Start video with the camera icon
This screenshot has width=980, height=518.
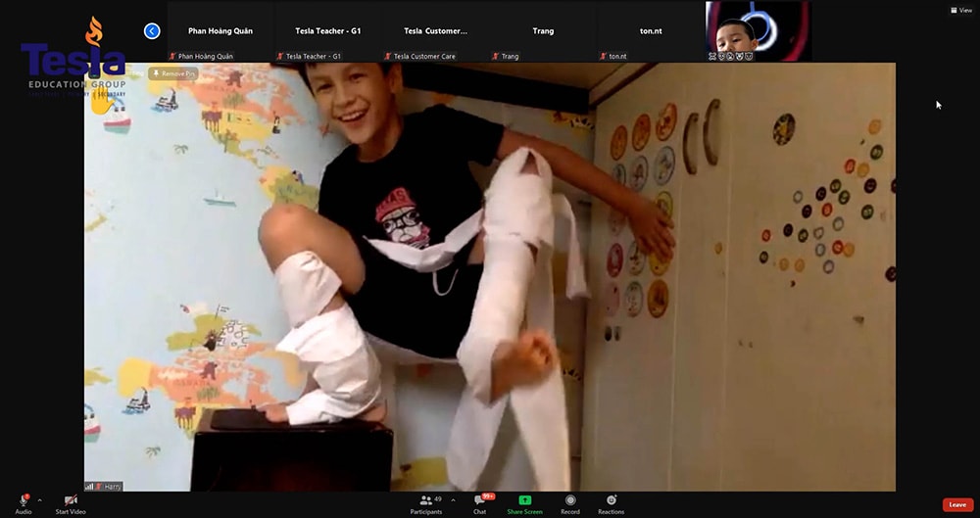pos(71,500)
